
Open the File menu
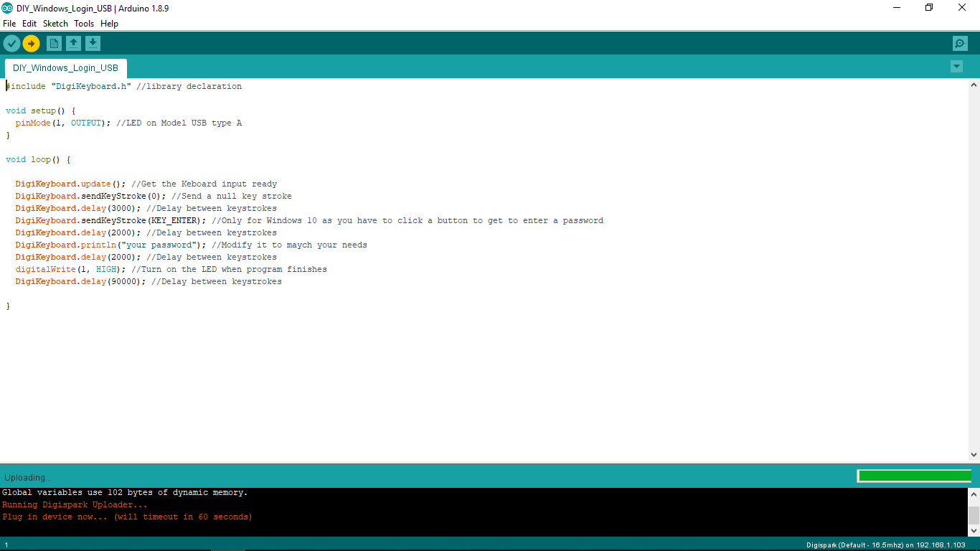(x=9, y=23)
